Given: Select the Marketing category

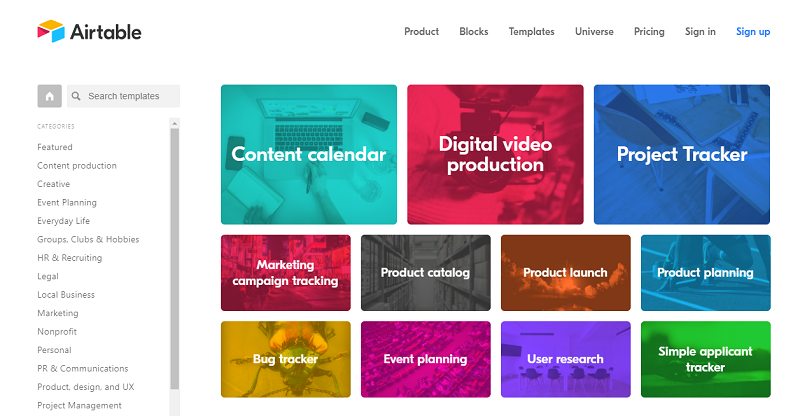Looking at the screenshot, I should [58, 313].
